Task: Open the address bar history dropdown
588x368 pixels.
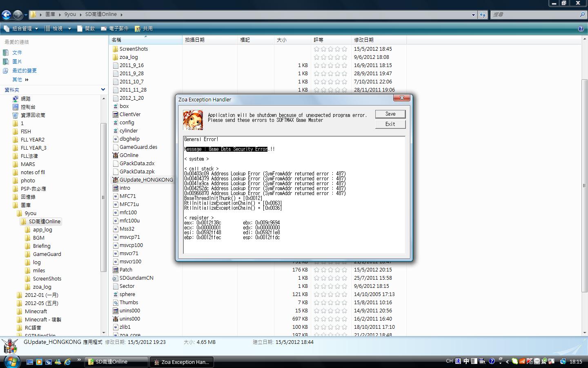Action: [x=473, y=15]
